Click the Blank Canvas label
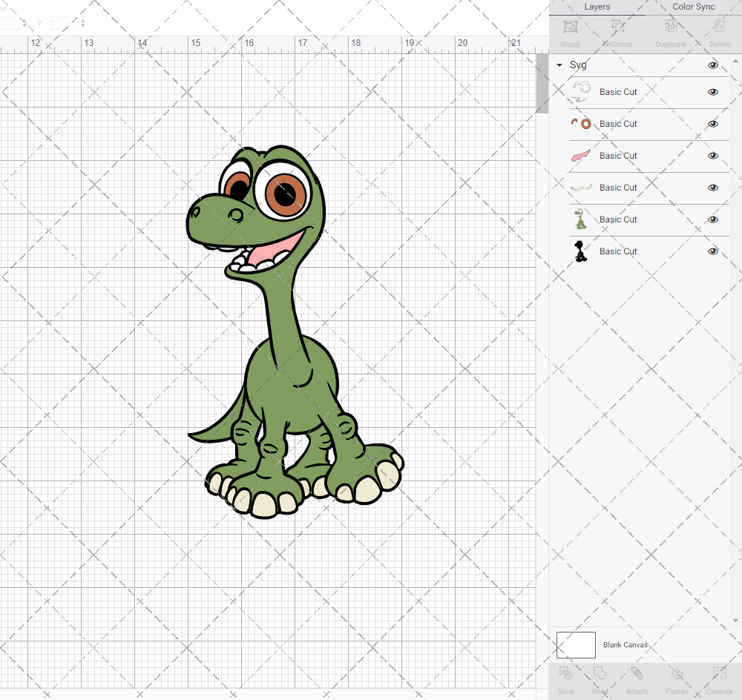Viewport: 742px width, 700px height. click(625, 644)
